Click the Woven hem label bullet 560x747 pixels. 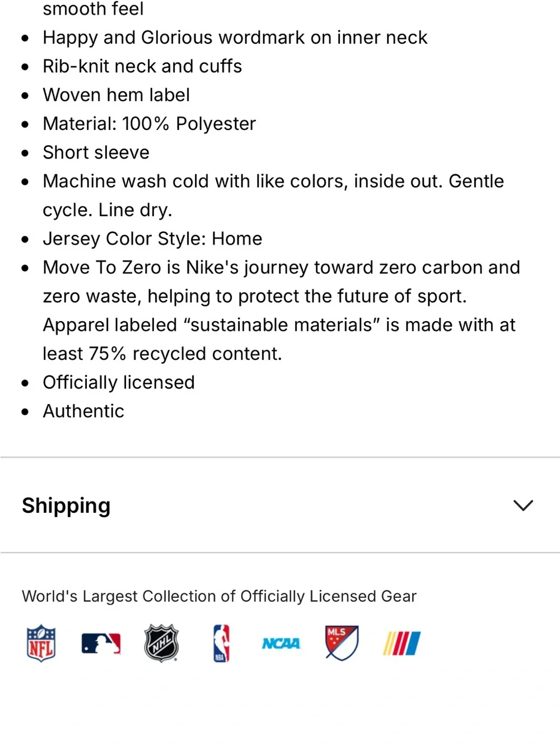[116, 95]
